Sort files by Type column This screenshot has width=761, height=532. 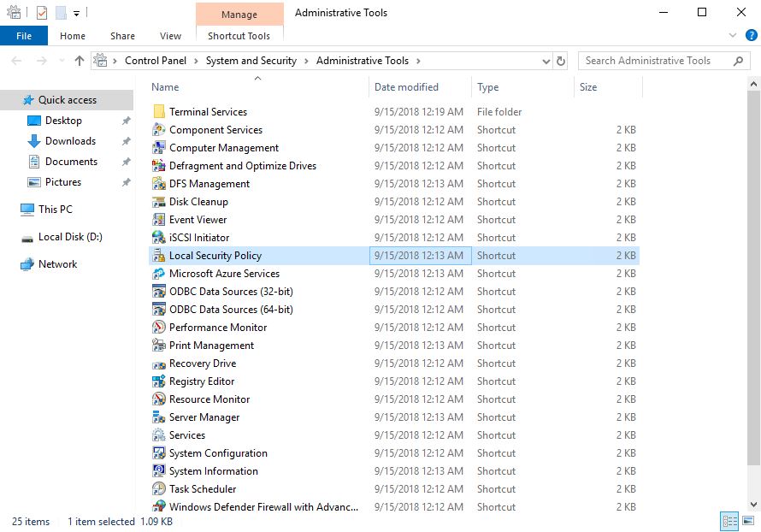(x=522, y=87)
